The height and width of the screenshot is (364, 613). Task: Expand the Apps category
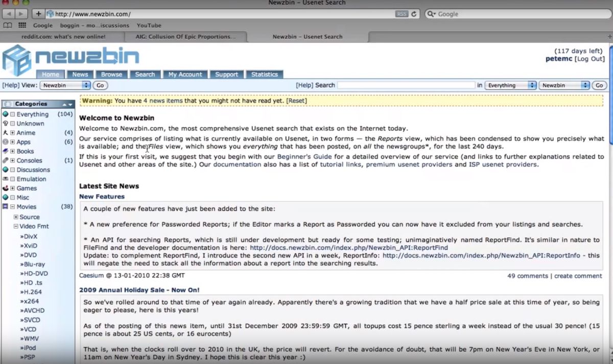pos(13,142)
